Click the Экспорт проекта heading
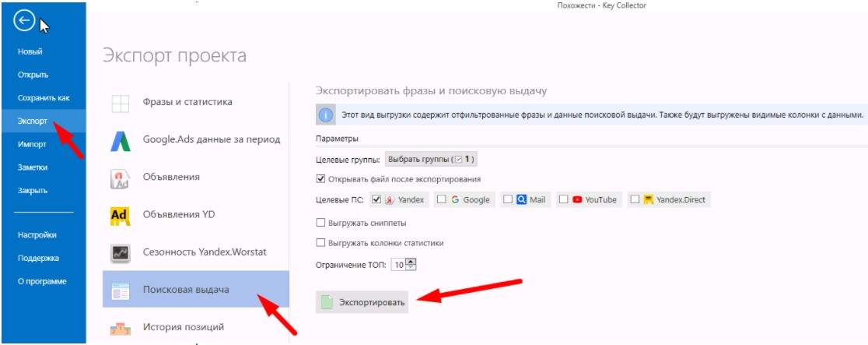This screenshot has height=345, width=868. point(174,55)
